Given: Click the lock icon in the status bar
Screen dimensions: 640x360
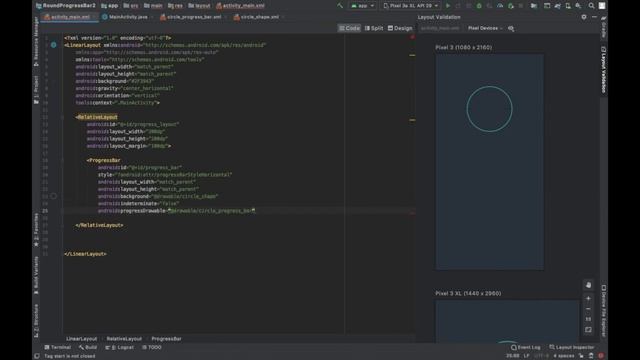Looking at the screenshot, I should (581, 356).
